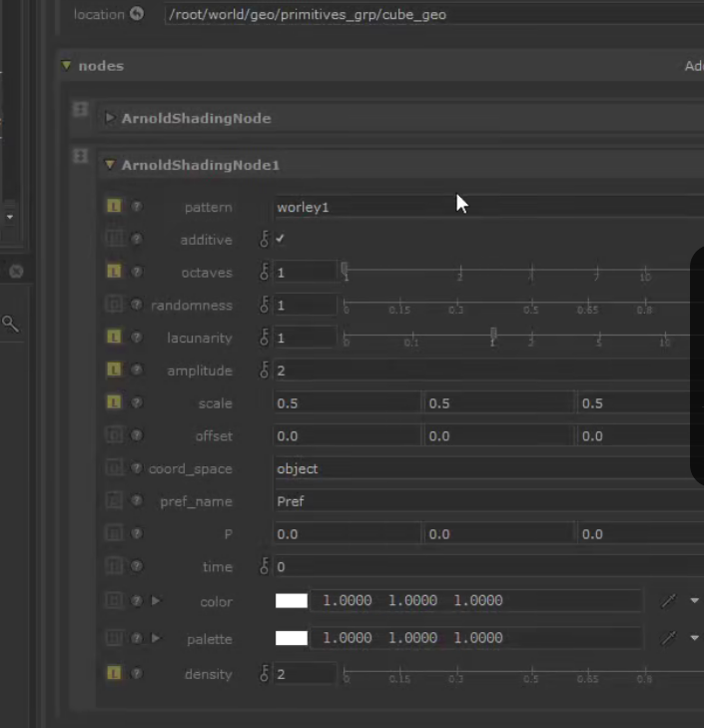The width and height of the screenshot is (704, 728).
Task: Uncheck the additive checkbox
Action: [x=281, y=240]
